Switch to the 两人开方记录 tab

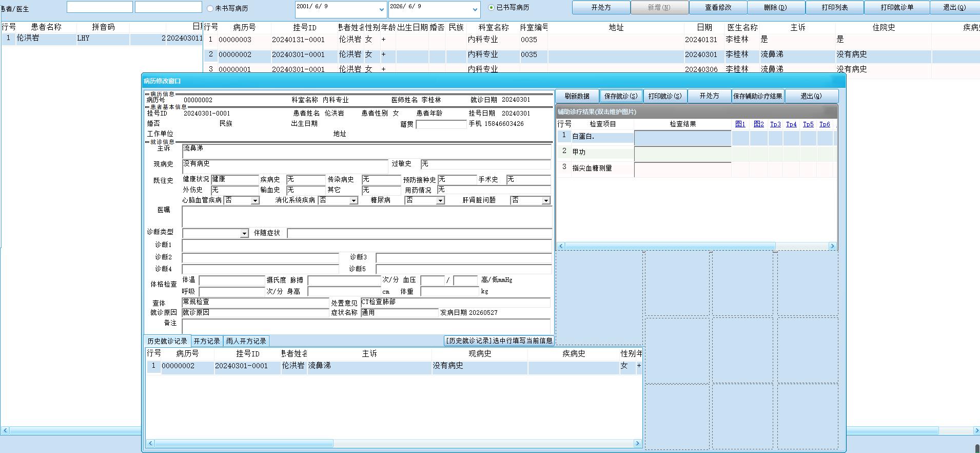pos(246,341)
